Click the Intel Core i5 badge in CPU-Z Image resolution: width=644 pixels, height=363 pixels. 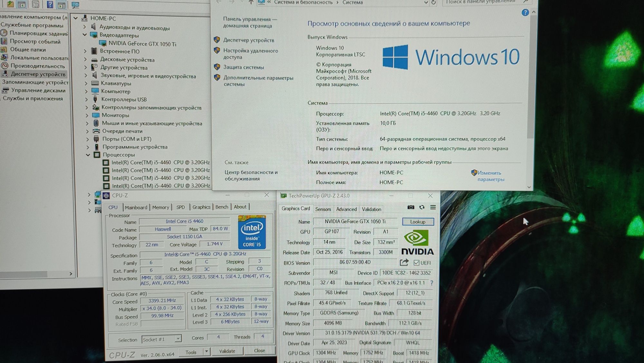252,232
